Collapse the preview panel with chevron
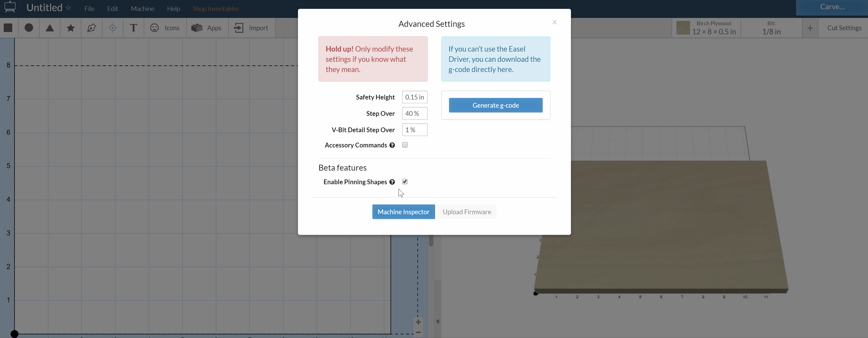This screenshot has height=338, width=868. (438, 321)
